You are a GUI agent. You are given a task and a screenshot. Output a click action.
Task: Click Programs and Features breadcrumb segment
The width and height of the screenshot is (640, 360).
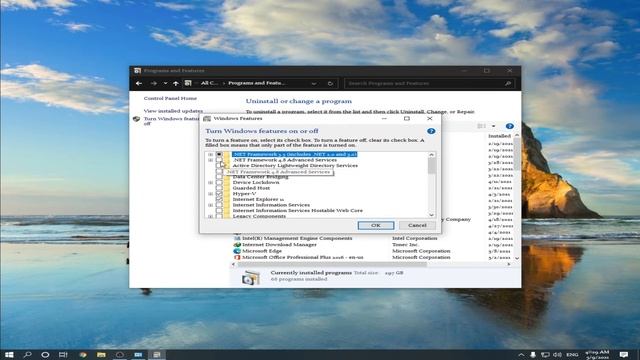coord(256,83)
